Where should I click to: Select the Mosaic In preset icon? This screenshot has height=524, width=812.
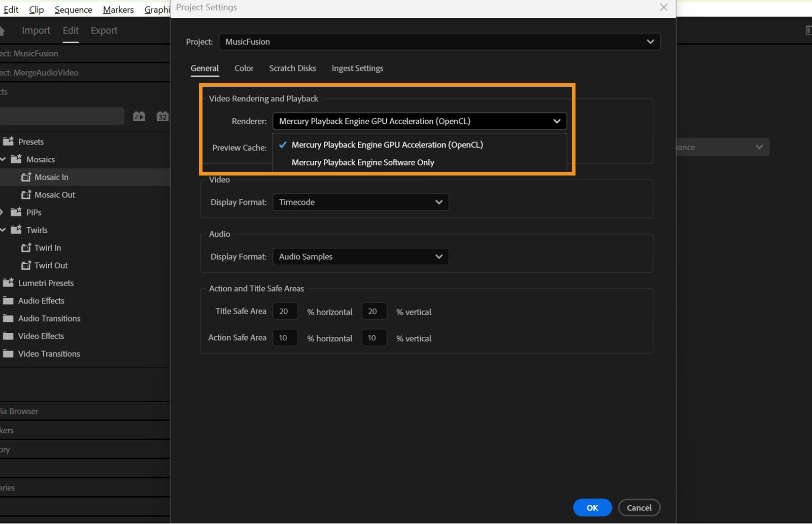tap(26, 177)
